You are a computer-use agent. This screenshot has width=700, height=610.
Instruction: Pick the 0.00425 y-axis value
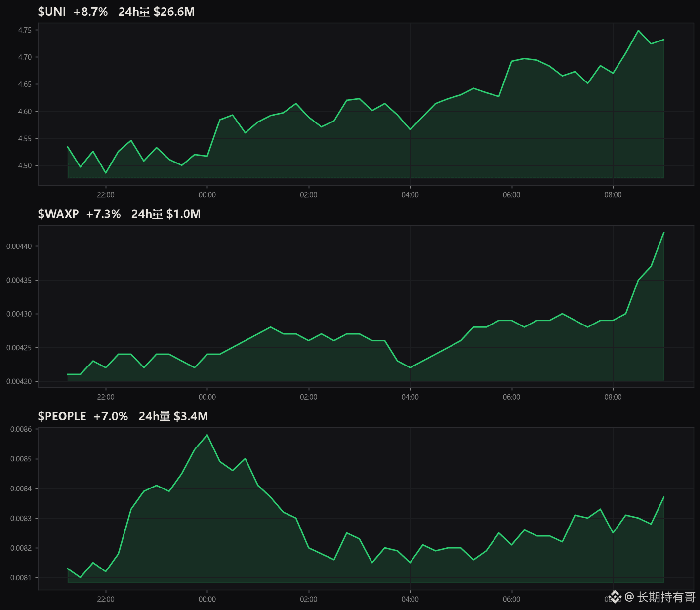[19, 348]
